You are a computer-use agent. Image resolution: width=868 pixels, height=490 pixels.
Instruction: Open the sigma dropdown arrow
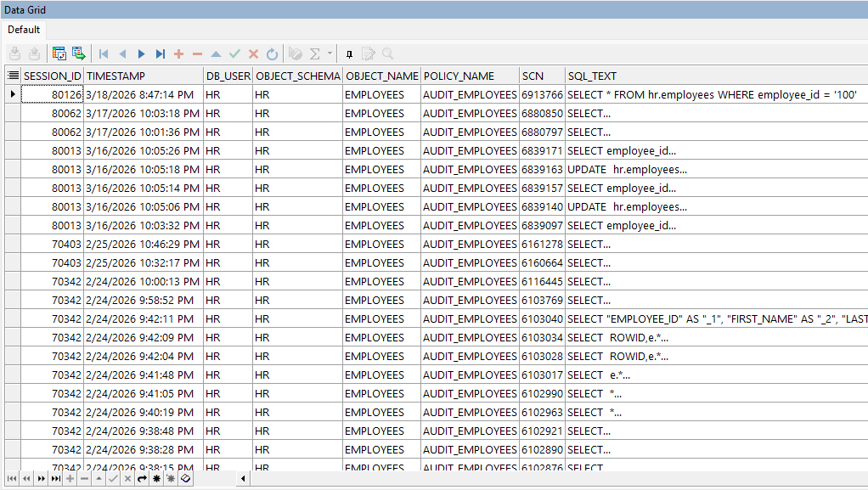point(330,54)
